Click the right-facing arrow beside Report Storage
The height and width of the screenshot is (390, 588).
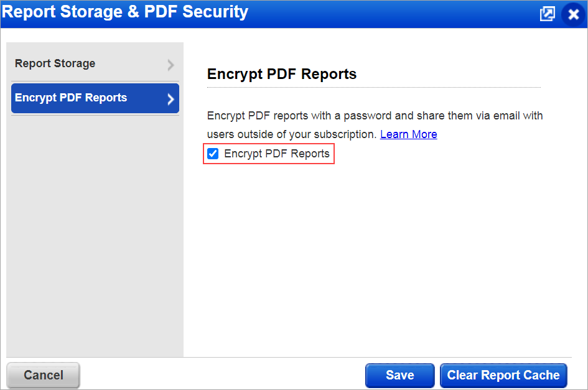tap(172, 63)
